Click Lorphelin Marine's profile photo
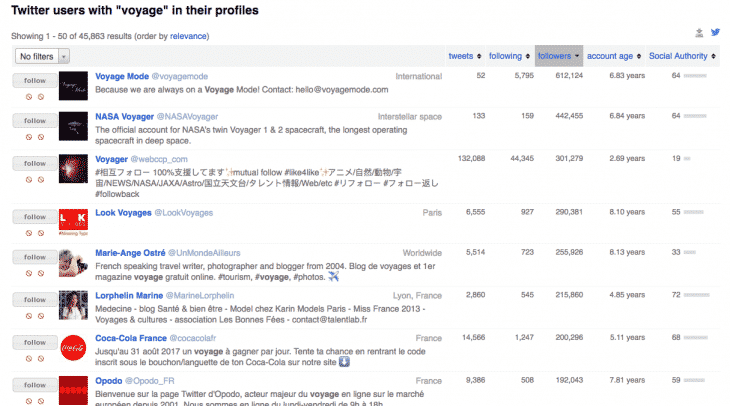Viewport: 730px width, 406px height. pyautogui.click(x=74, y=306)
